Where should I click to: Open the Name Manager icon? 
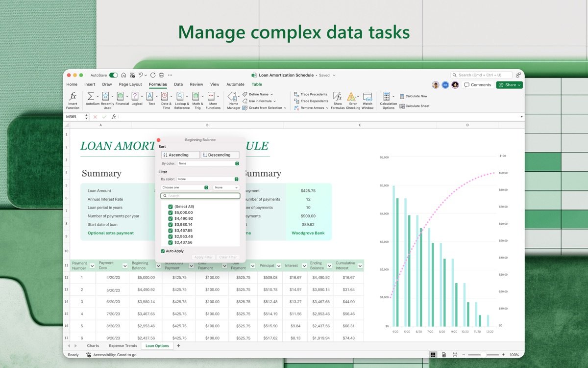click(233, 97)
